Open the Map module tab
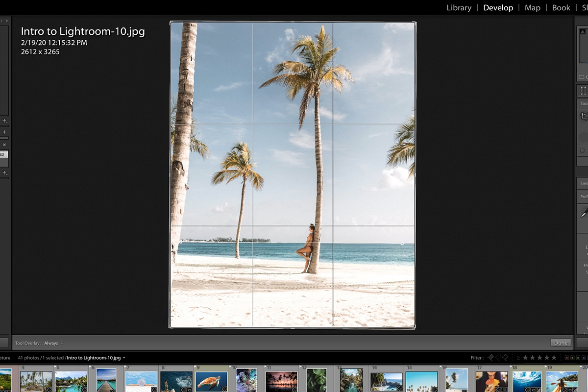The width and height of the screenshot is (588, 392). tap(532, 8)
